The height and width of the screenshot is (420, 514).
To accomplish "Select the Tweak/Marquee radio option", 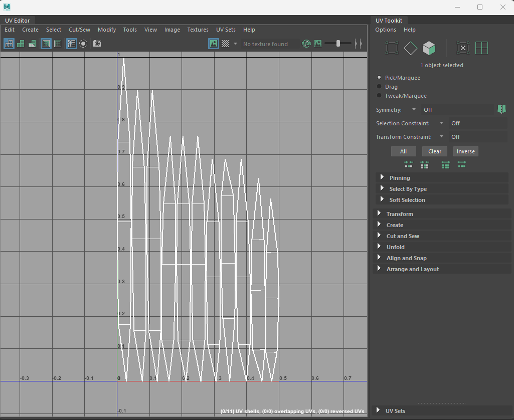I will tap(380, 96).
